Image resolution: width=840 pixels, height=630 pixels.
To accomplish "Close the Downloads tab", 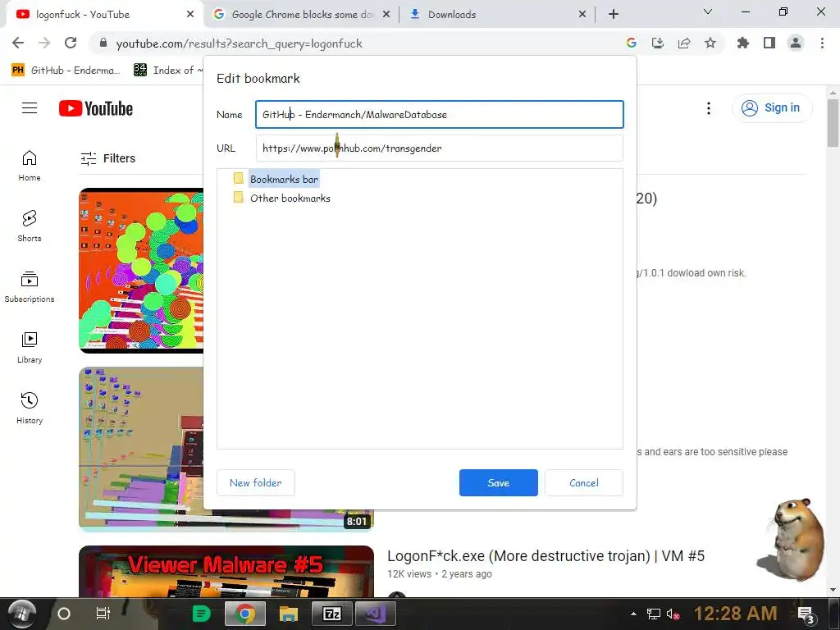I will [582, 15].
